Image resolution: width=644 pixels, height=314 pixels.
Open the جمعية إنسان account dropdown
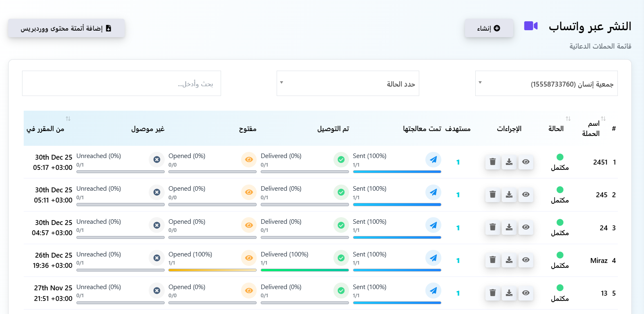click(x=546, y=84)
